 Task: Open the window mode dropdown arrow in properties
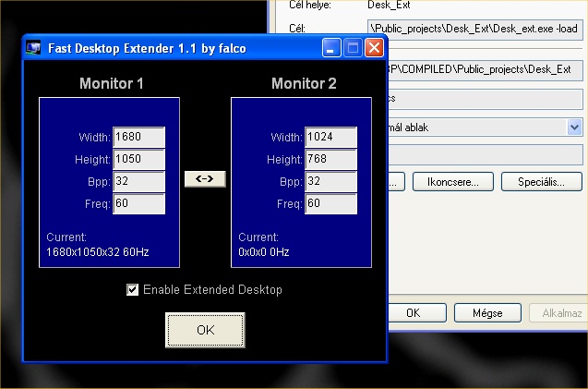(575, 128)
